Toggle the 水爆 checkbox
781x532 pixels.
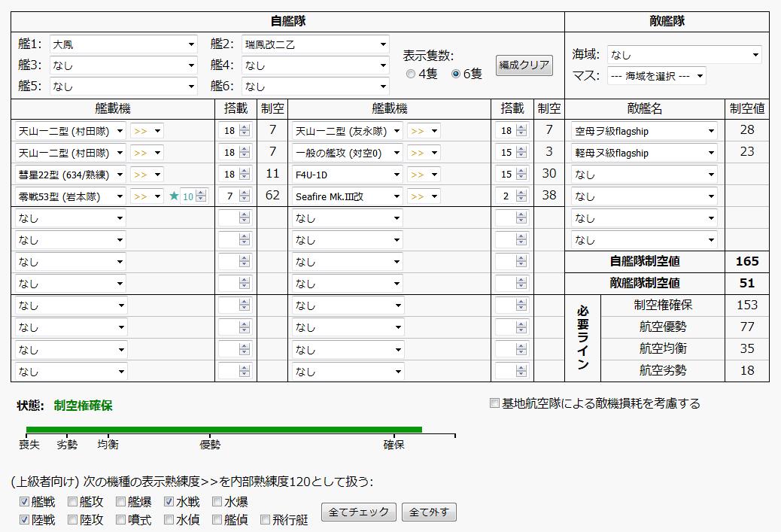click(217, 502)
